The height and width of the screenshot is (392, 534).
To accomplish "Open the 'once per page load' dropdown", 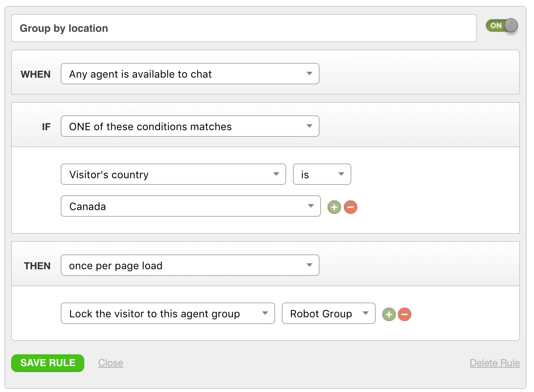I will [190, 266].
